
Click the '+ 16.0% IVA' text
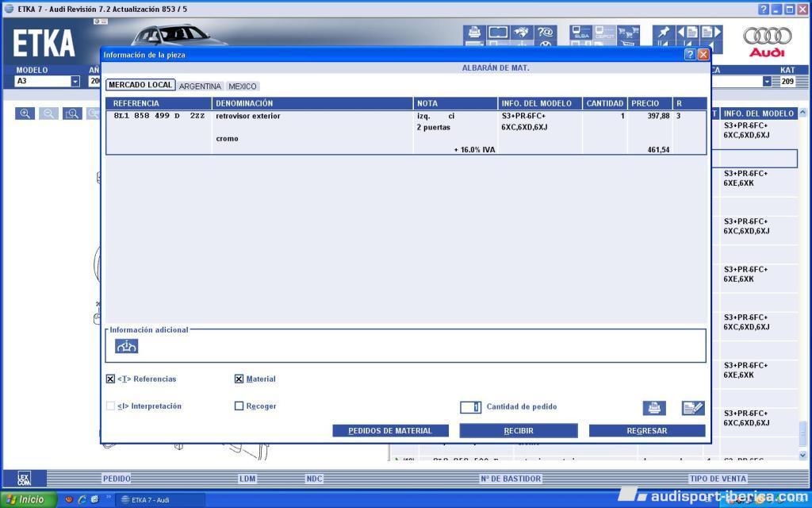474,150
